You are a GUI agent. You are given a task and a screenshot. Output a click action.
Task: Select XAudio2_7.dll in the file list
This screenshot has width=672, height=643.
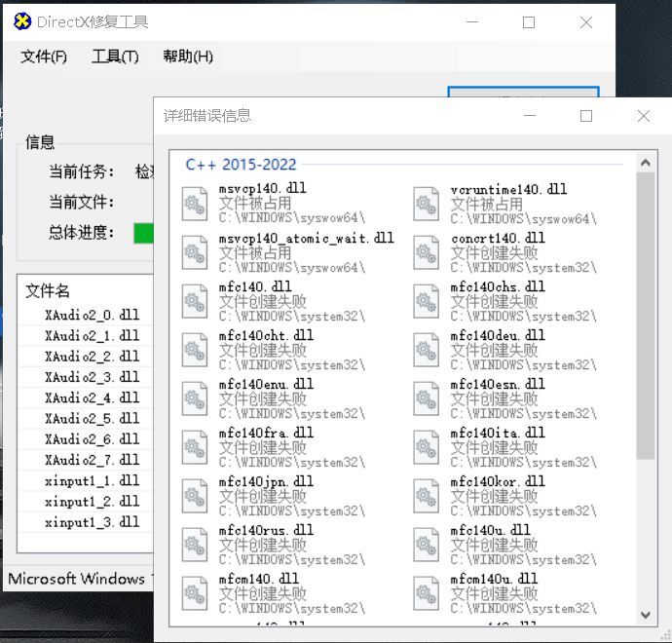[x=93, y=460]
